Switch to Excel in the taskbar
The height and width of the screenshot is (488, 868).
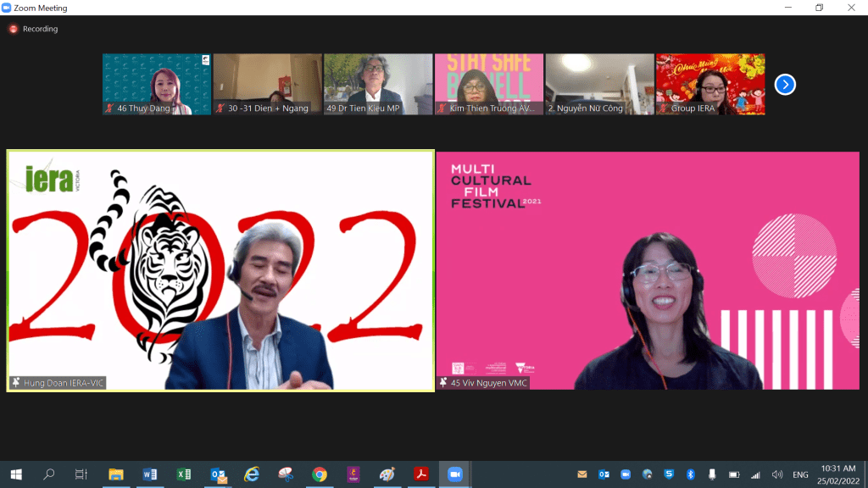click(184, 474)
